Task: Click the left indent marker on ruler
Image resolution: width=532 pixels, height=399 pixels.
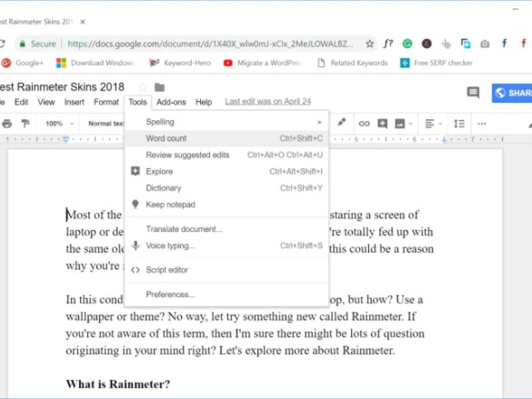Action: pyautogui.click(x=65, y=139)
